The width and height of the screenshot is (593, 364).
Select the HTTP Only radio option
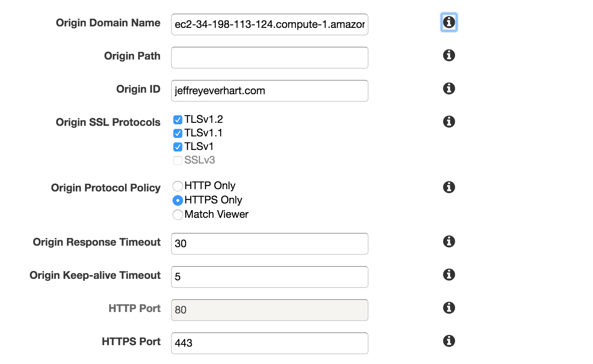click(x=178, y=186)
